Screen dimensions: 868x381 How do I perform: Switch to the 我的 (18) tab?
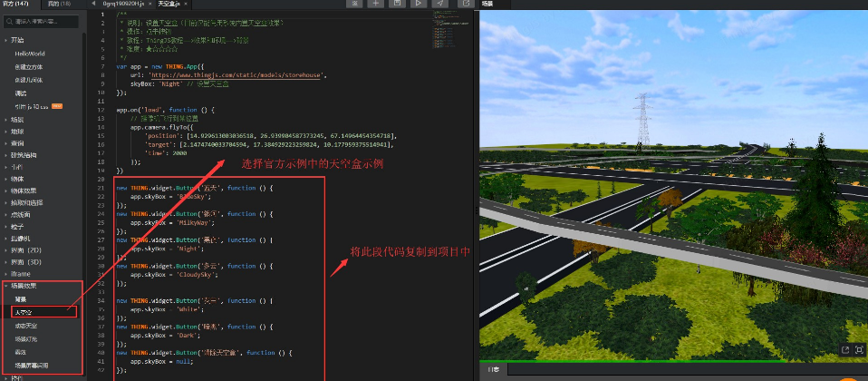click(x=58, y=4)
